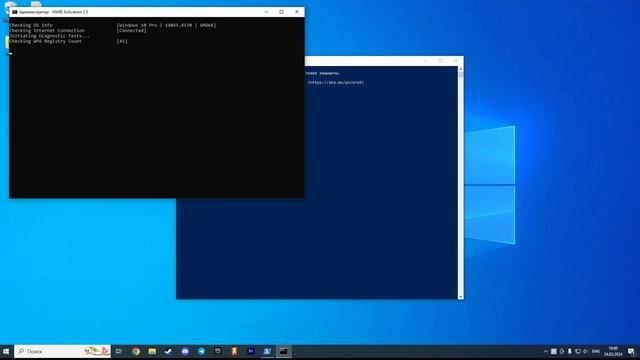This screenshot has height=360, width=640.
Task: Switch the ENG input language indicator
Action: pos(596,351)
